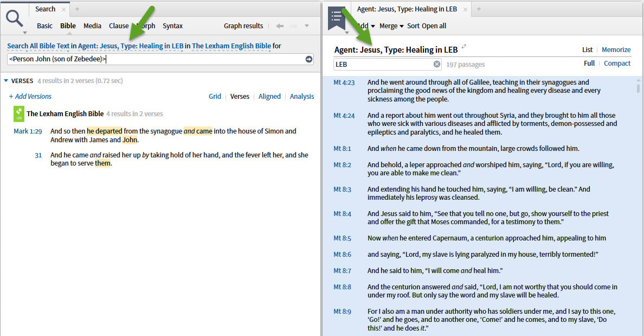Open the Merge dropdown menu

coord(391,26)
